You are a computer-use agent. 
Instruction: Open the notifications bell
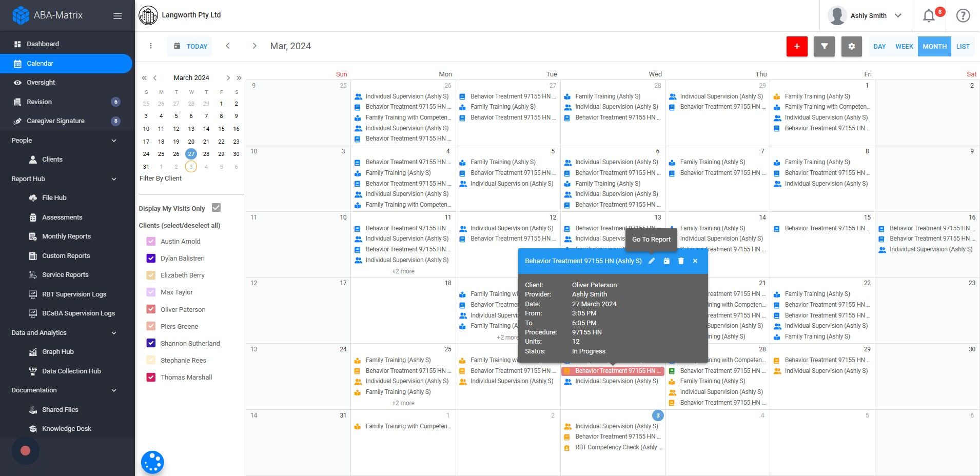(928, 15)
